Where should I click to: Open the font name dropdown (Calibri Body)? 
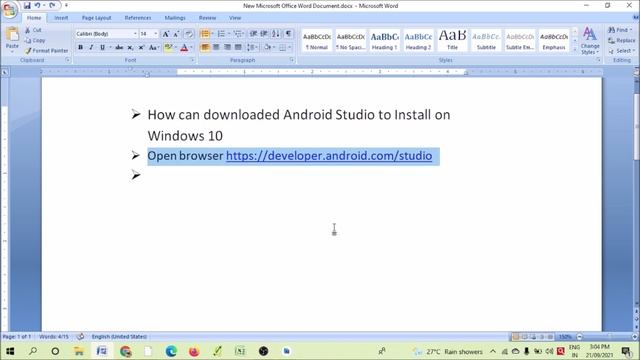pyautogui.click(x=135, y=34)
